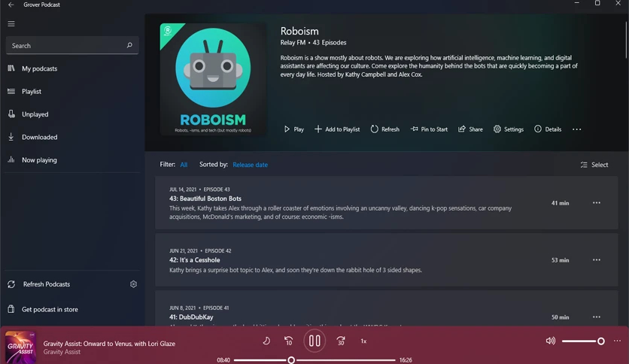Click the Gravity Assist now-playing thumbnail
The width and height of the screenshot is (629, 364).
(20, 347)
